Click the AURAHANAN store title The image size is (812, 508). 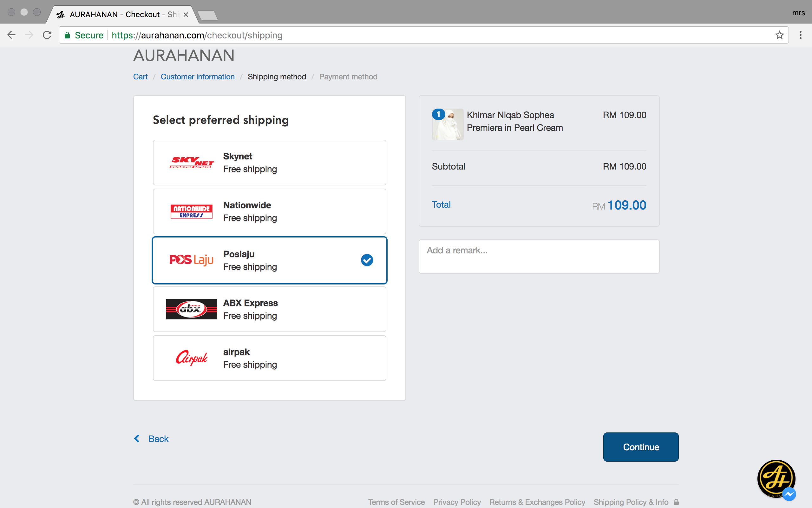(x=184, y=56)
